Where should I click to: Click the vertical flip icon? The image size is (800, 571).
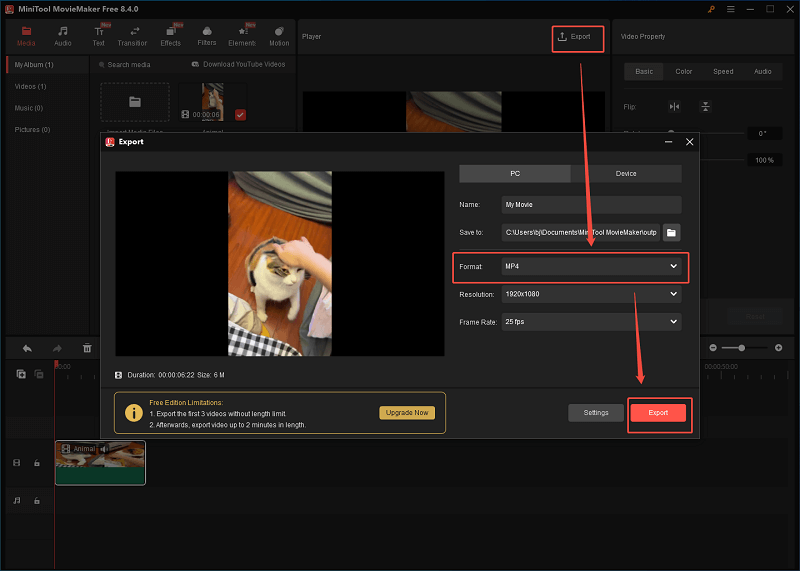705,107
